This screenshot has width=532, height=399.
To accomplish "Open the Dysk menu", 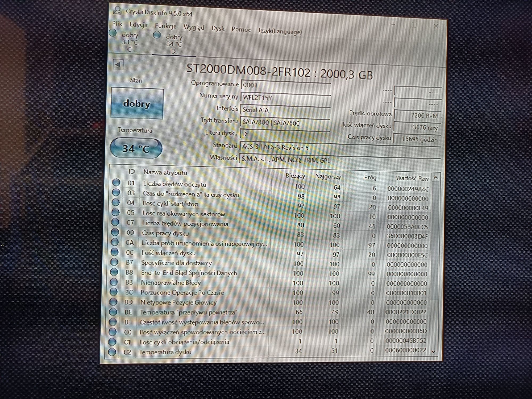I will pyautogui.click(x=218, y=28).
